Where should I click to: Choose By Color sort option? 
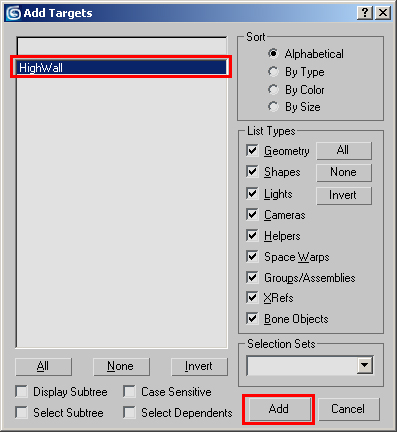coord(273,89)
